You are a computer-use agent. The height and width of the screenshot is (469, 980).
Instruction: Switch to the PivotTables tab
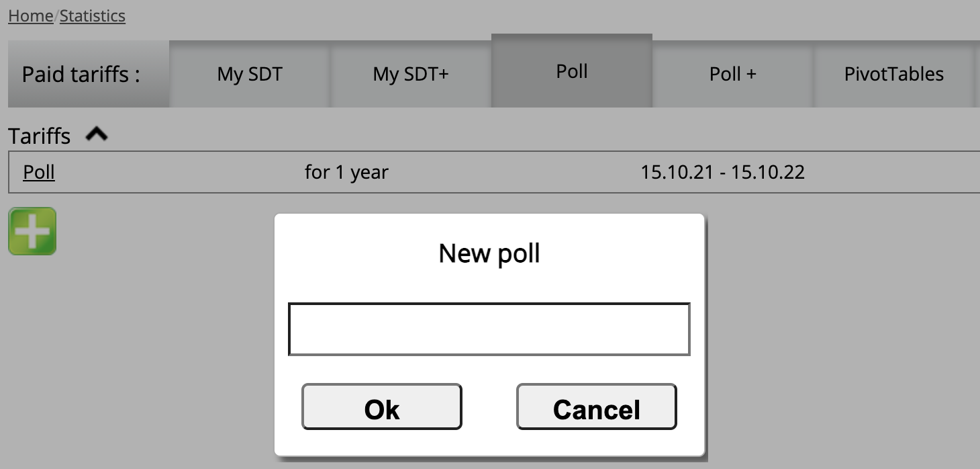tap(894, 74)
